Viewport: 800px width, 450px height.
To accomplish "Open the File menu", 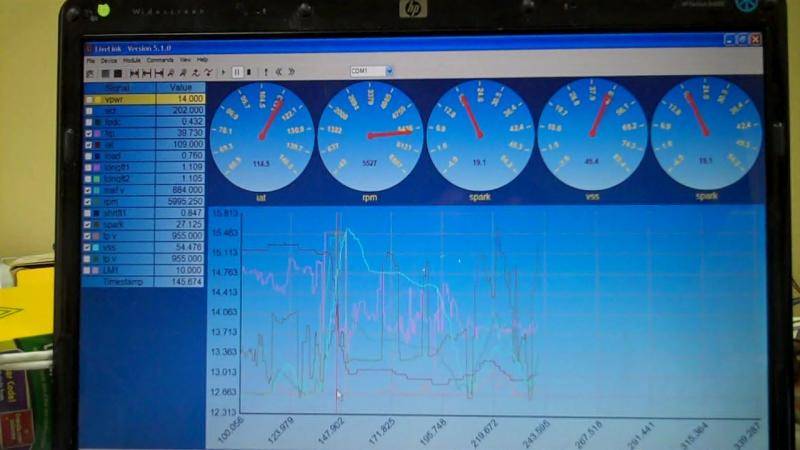I will (90, 60).
